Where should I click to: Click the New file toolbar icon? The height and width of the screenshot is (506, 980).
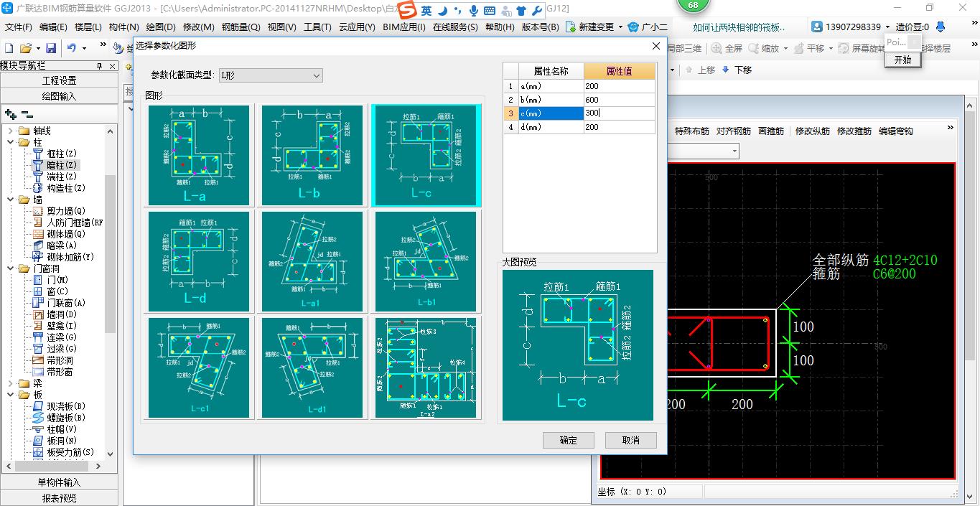click(x=9, y=48)
